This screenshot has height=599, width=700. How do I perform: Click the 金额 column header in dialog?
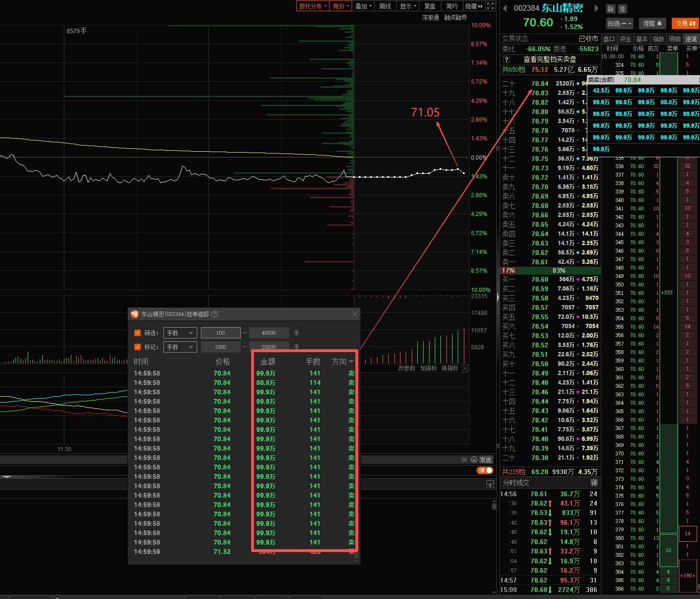click(268, 361)
